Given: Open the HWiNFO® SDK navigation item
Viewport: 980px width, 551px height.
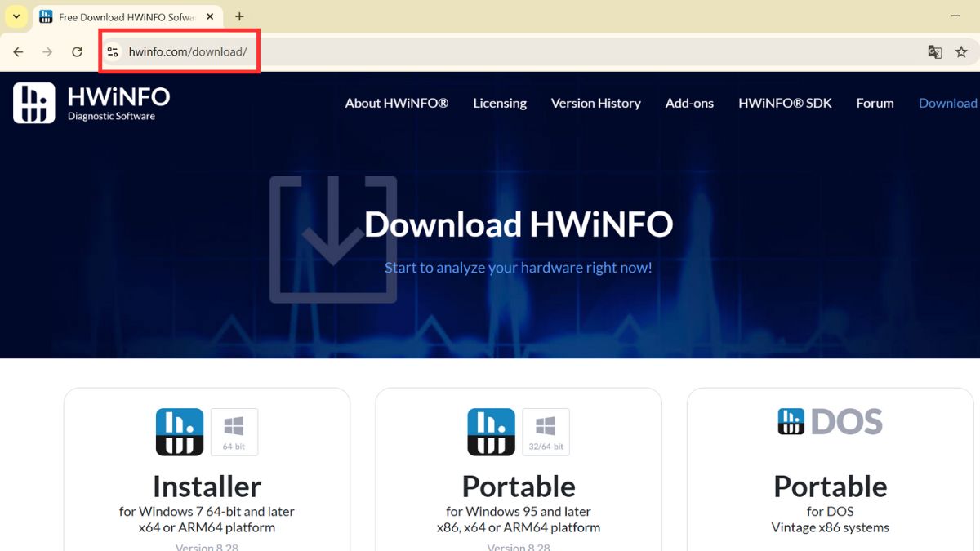Looking at the screenshot, I should click(x=785, y=103).
